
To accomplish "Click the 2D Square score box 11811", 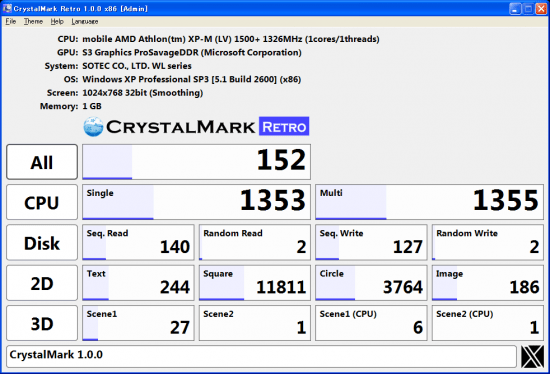I will click(255, 283).
